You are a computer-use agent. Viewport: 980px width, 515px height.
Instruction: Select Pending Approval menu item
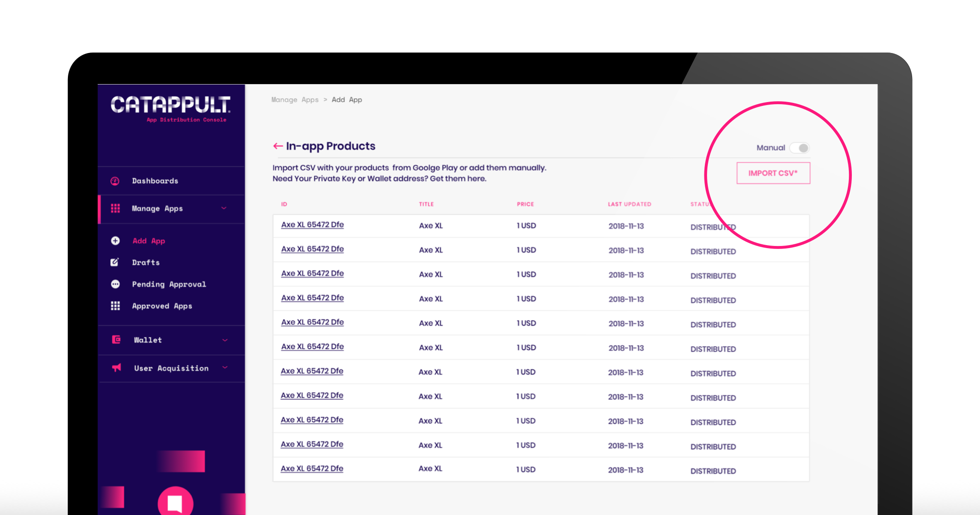[x=169, y=284]
